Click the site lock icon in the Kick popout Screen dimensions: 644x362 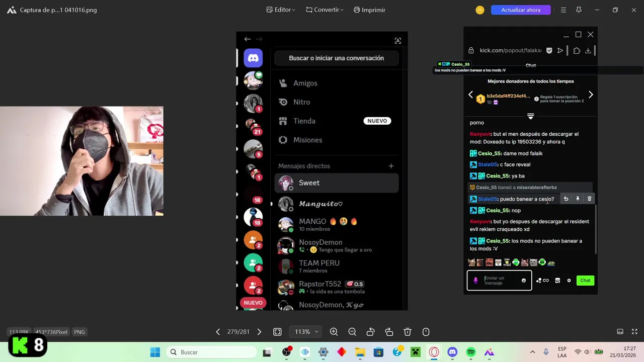[471, 50]
